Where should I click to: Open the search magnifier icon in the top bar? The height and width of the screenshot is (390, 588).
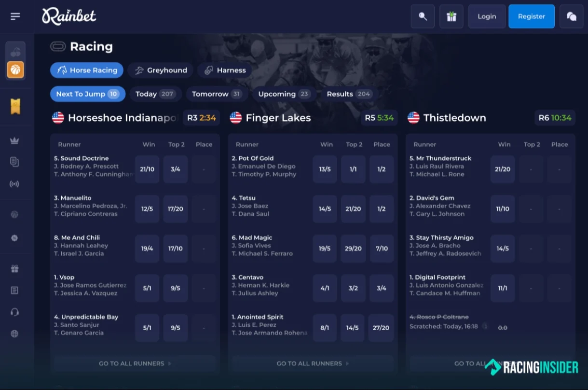point(422,16)
